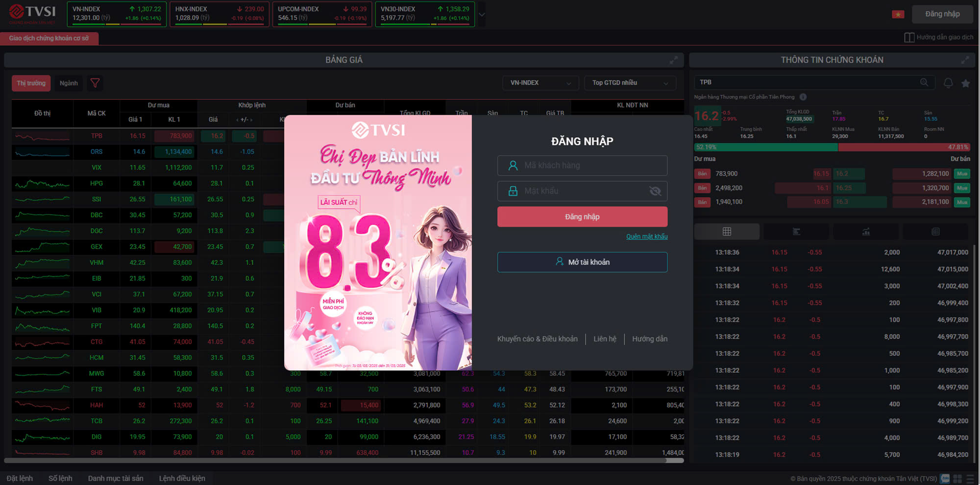Expand the VN-INDEX dropdown
The image size is (980, 485).
pos(540,83)
